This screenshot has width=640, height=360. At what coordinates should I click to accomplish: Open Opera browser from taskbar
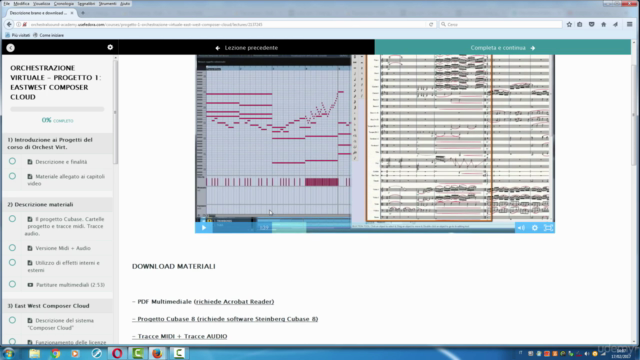coord(117,353)
